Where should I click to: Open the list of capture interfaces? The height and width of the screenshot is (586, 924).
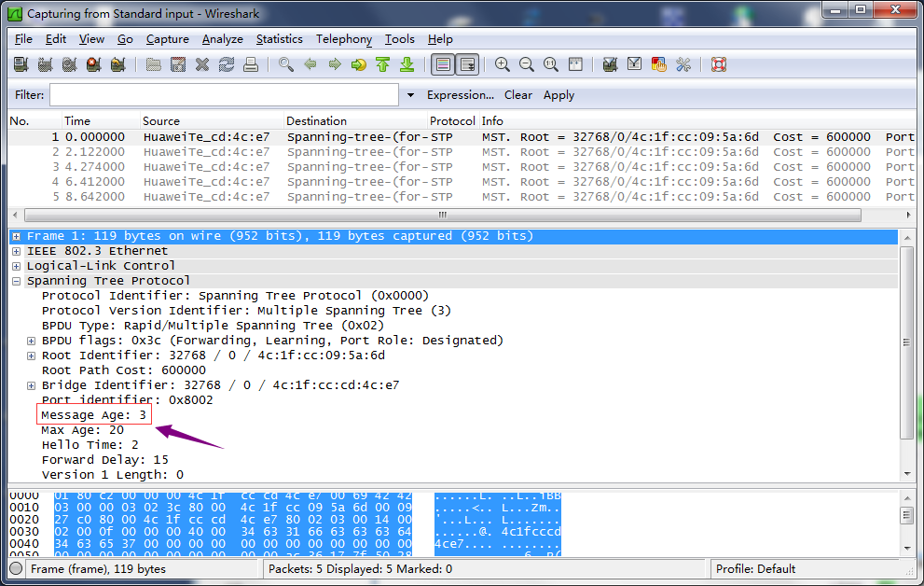click(21, 64)
